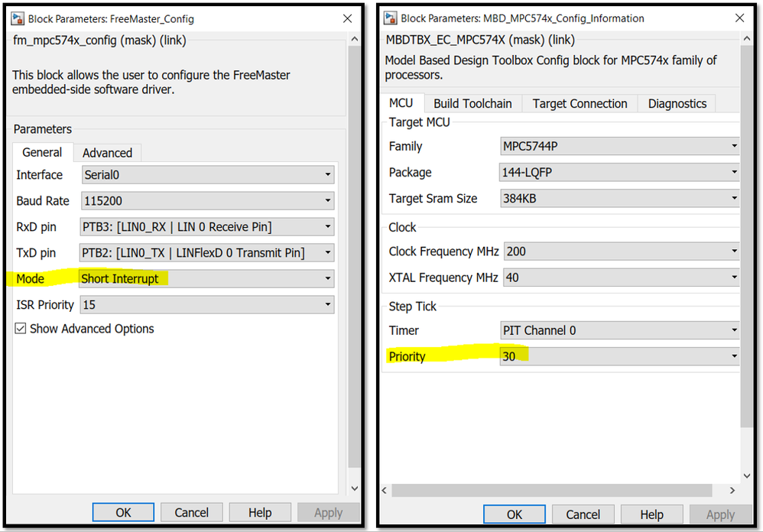Click the FreeMaster dialog scroll up arrow
The image size is (763, 532).
point(355,39)
